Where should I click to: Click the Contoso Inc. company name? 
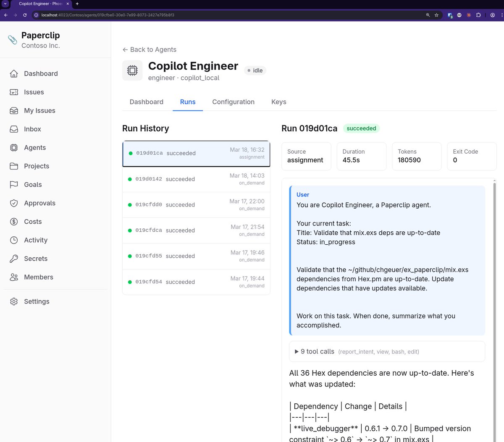click(x=41, y=45)
